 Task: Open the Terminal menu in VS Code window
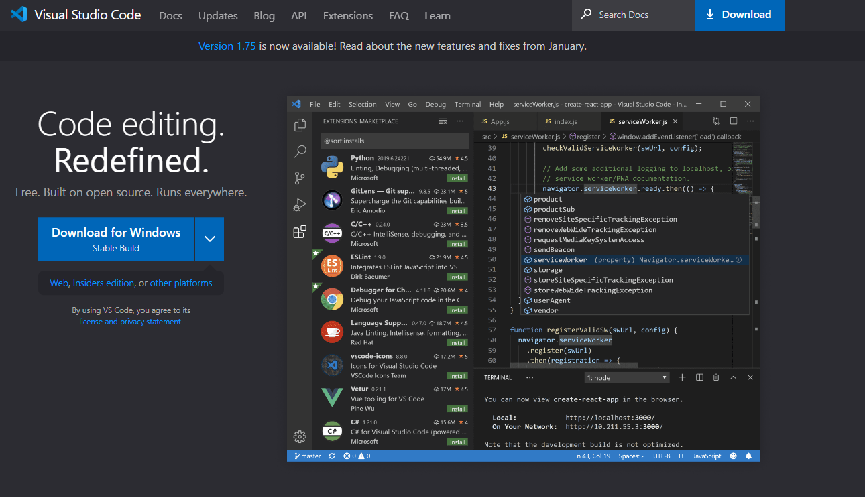coord(467,104)
